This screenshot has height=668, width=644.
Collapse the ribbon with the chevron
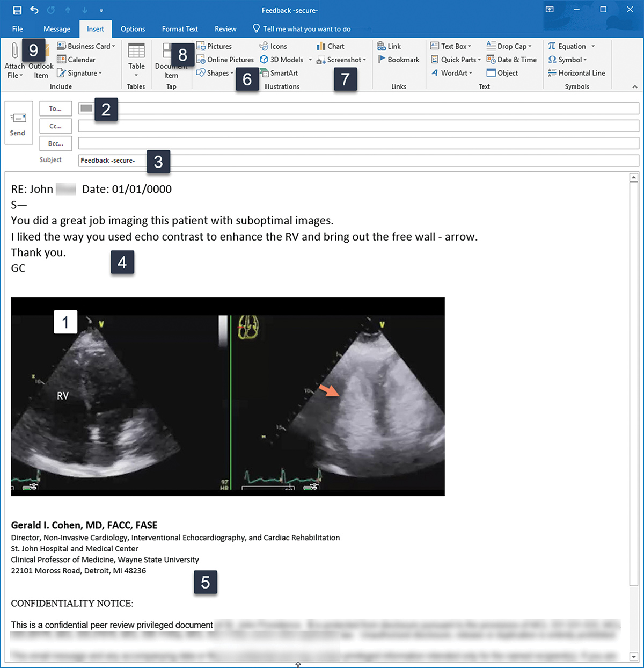tap(635, 86)
